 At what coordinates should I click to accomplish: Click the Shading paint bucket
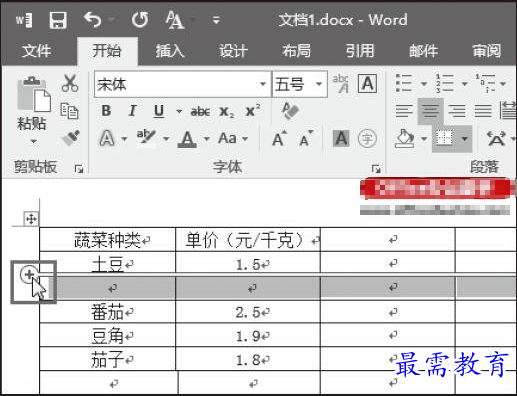point(405,138)
